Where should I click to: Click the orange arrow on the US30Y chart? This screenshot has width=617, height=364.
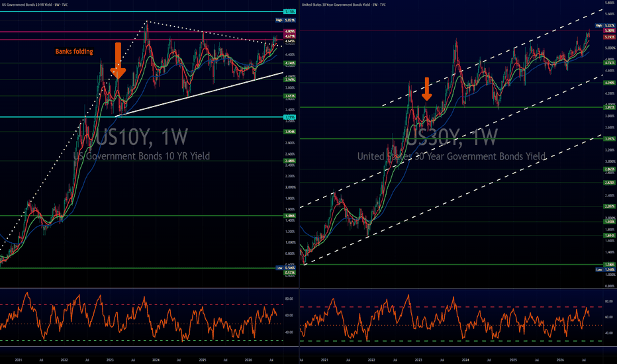426,89
